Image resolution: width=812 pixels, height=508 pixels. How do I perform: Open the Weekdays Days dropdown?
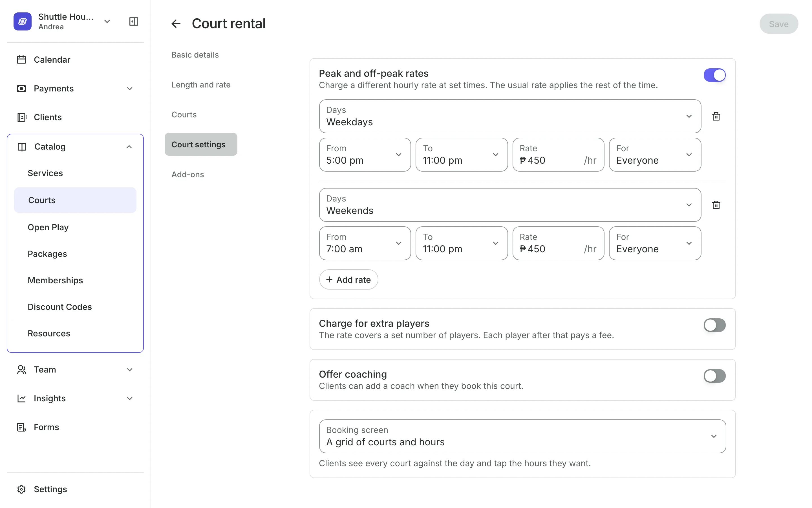(510, 116)
